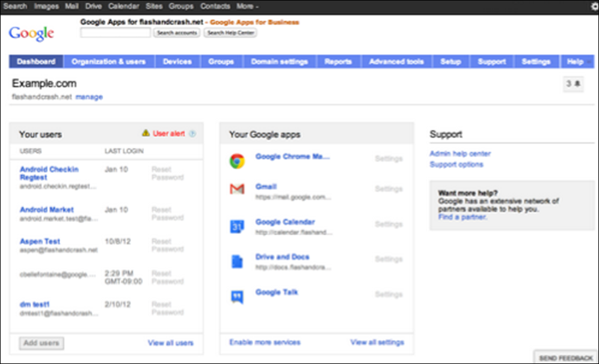Click the Find a partner link

click(462, 217)
